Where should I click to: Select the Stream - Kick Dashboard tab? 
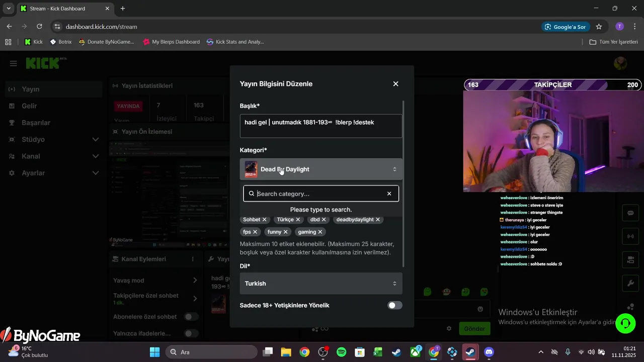(65, 9)
